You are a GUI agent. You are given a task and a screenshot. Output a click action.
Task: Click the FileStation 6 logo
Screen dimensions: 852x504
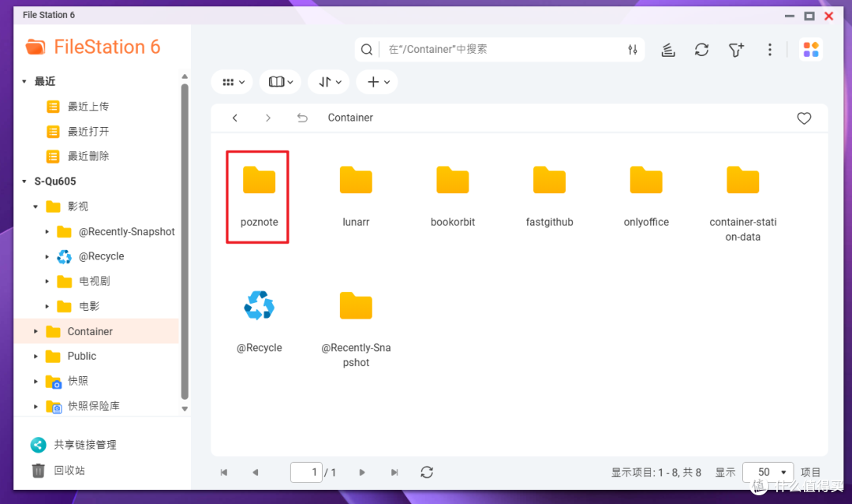point(93,47)
